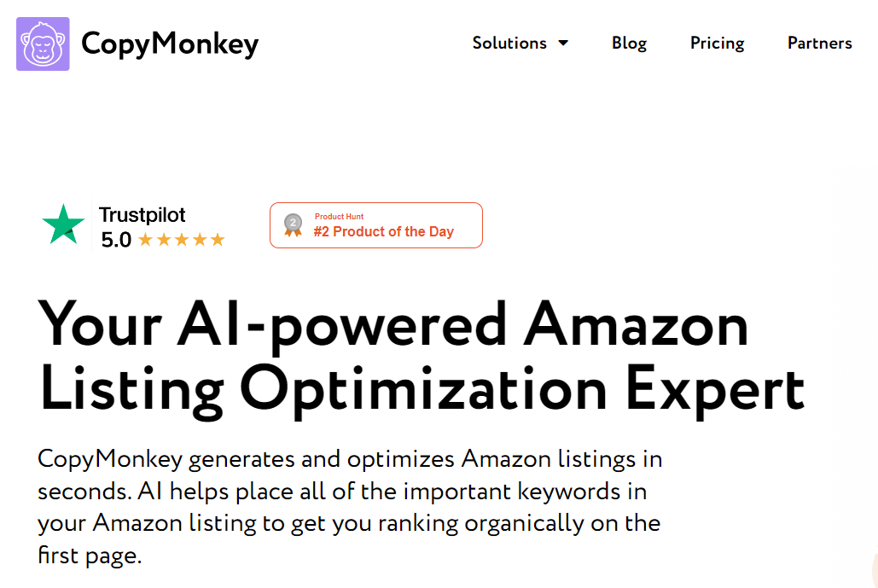
Task: Go to the Blog page
Action: click(x=629, y=44)
